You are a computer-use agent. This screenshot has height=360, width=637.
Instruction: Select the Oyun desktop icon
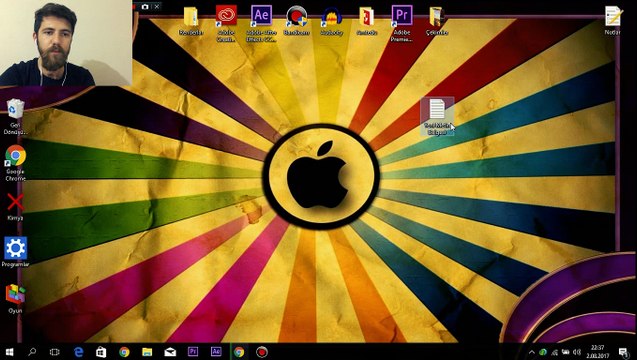[x=15, y=299]
